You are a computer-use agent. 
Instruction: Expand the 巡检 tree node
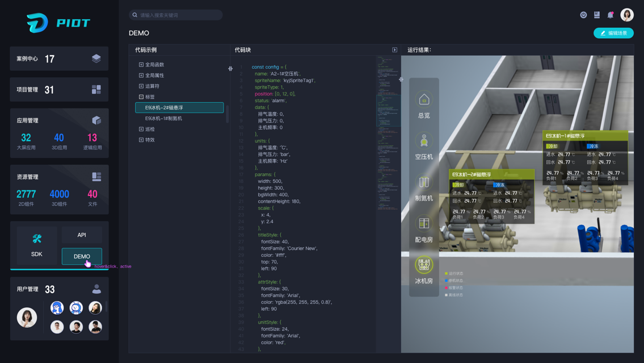(x=141, y=129)
